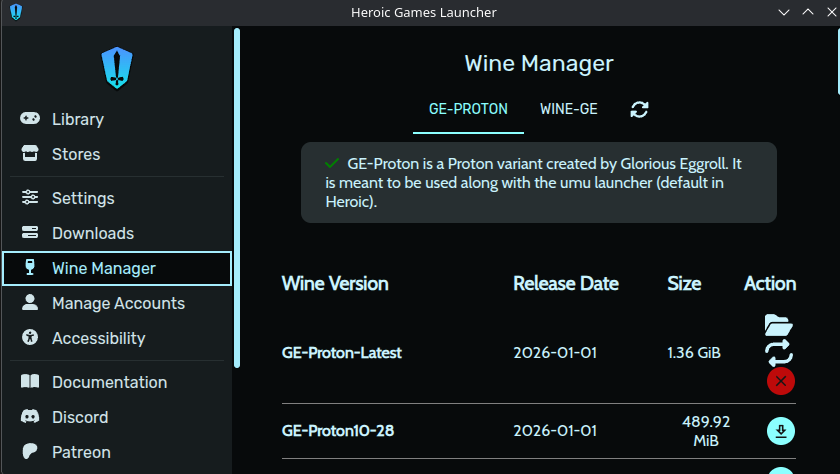Screen dimensions: 840x474
Task: Click the Wine Manager glass icon
Action: pos(30,267)
